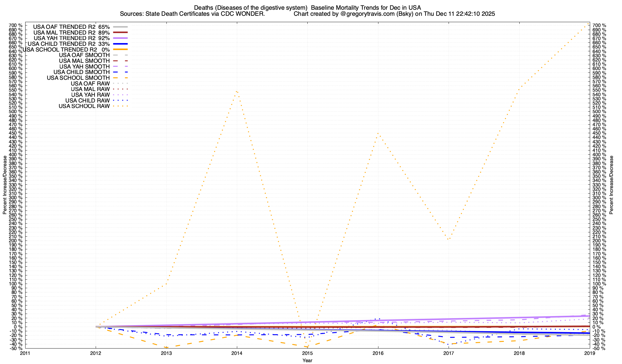
Task: Click the 2011 tick label on the x-axis
Action: 25,353
